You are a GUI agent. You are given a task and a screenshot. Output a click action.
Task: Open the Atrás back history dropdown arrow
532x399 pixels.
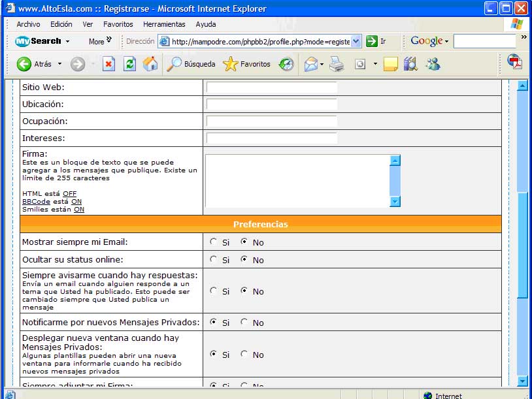[x=59, y=64]
